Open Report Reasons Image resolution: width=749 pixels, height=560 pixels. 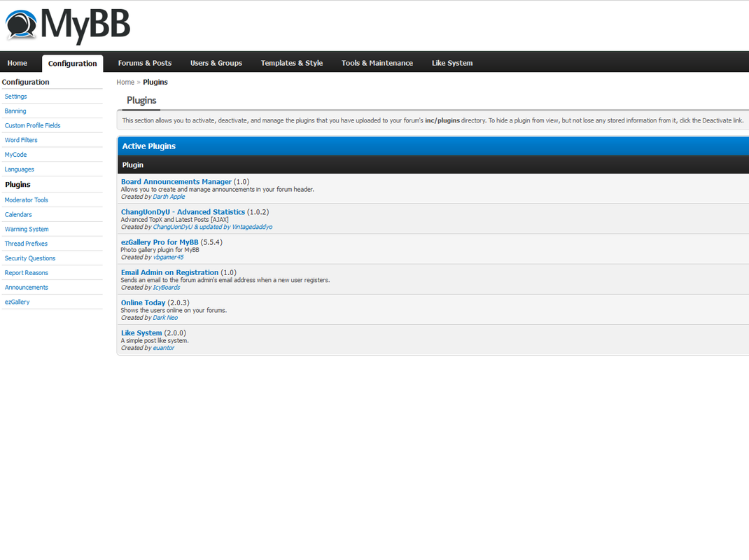[27, 273]
